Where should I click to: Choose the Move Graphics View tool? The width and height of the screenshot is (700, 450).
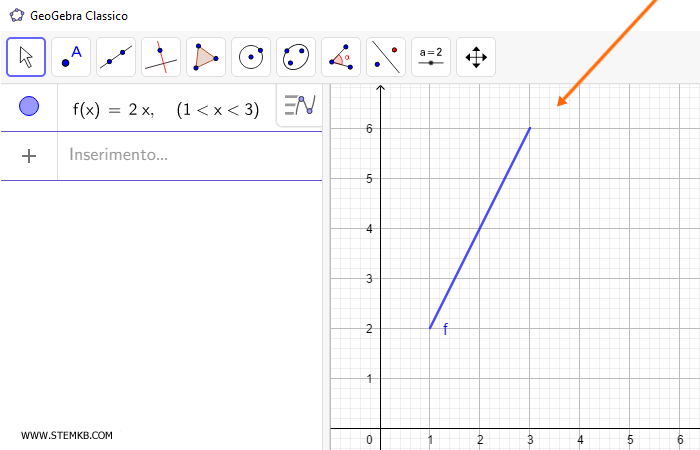click(x=476, y=57)
